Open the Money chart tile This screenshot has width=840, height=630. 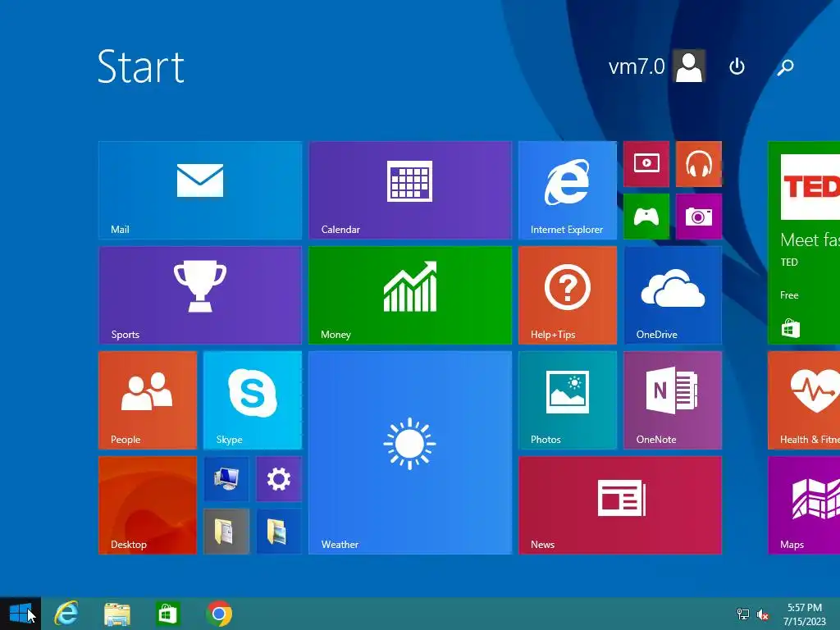[x=410, y=295]
